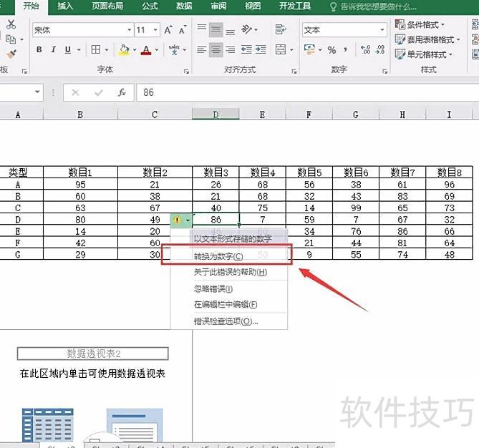This screenshot has height=448, width=479.
Task: Switch to the 数据 tab
Action: coord(184,6)
